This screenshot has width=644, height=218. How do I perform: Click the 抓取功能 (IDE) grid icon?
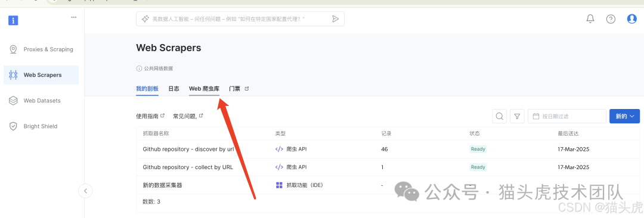pyautogui.click(x=279, y=185)
